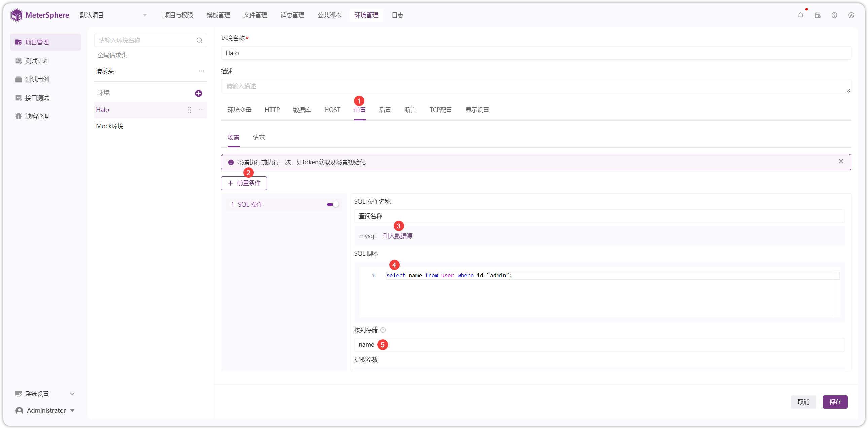Click the Administrator avatar icon
Viewport: 868px width, 429px height.
20,411
